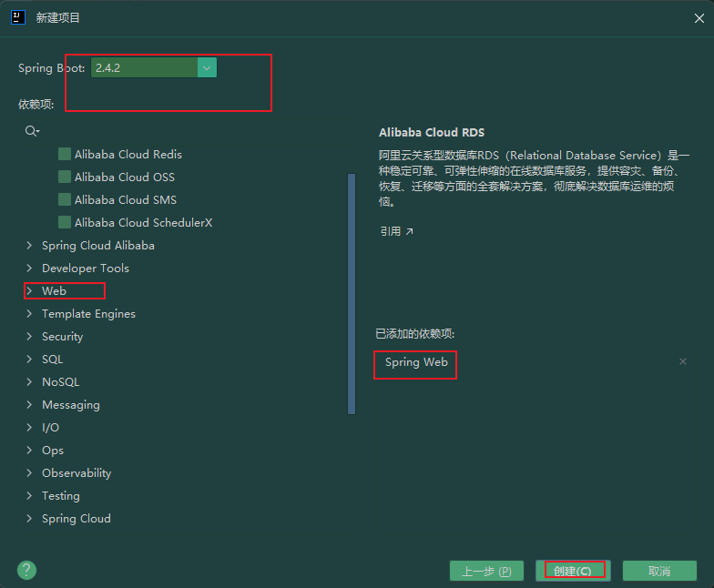Image resolution: width=714 pixels, height=588 pixels.
Task: Expand the Spring Cloud Alibaba group
Action: click(x=29, y=246)
